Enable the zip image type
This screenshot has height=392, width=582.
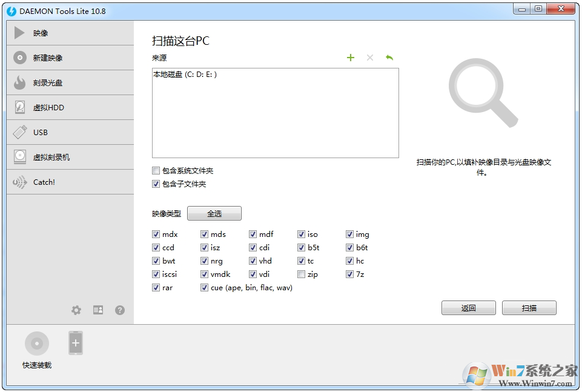click(x=301, y=274)
